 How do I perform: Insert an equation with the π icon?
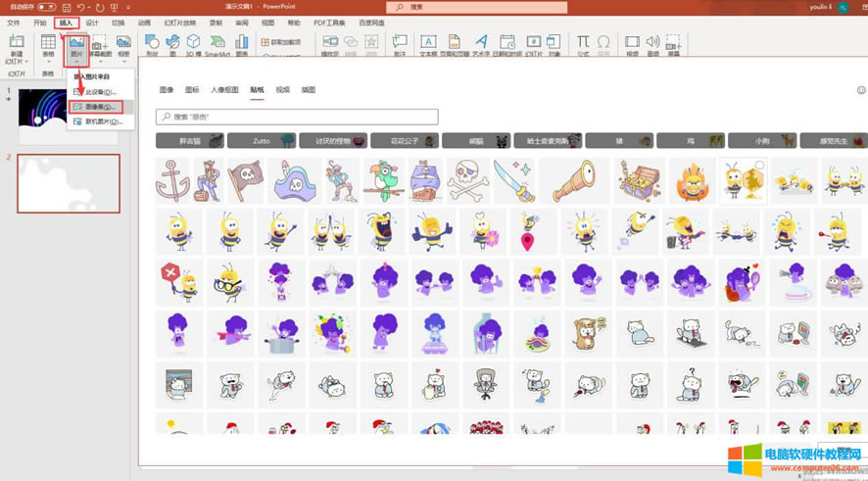[583, 45]
